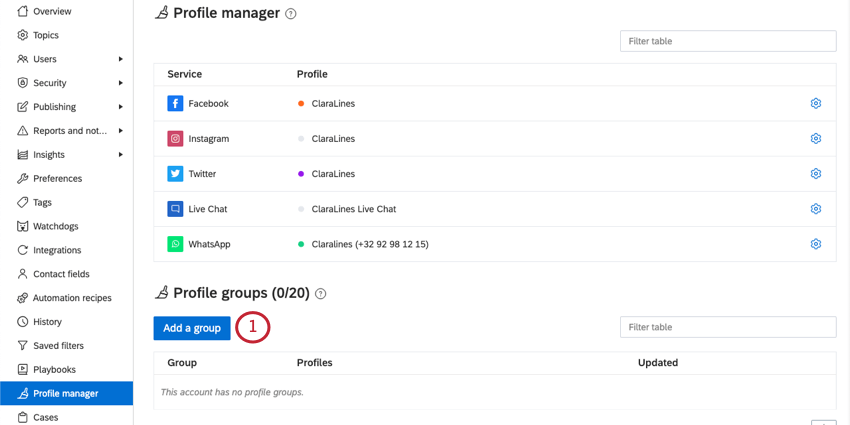The width and height of the screenshot is (850, 425).
Task: Open settings gear for WhatsApp profile
Action: 815,244
